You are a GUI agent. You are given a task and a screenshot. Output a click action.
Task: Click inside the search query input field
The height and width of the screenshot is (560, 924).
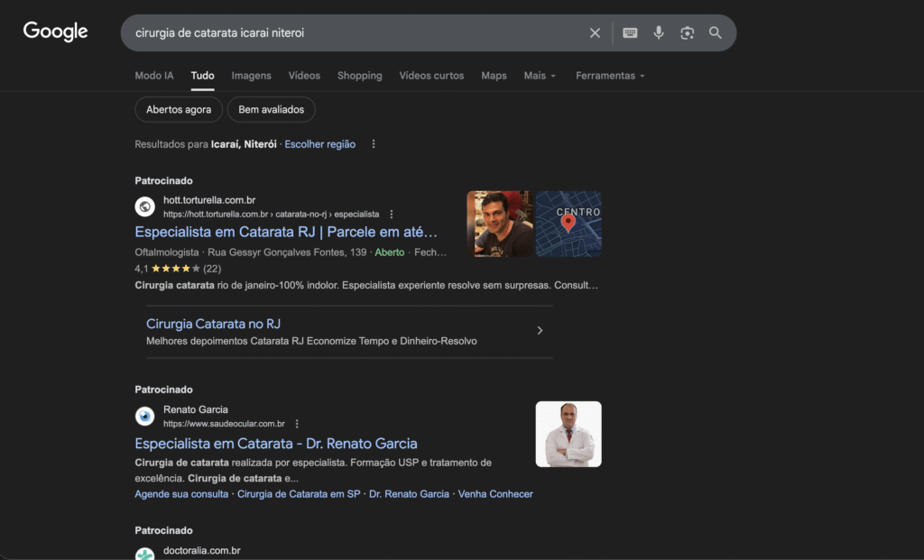[354, 33]
